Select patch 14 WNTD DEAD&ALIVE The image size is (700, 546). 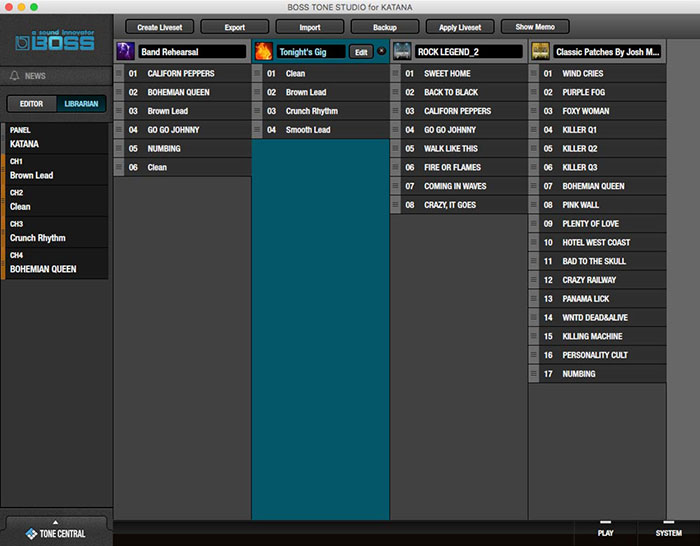[597, 317]
